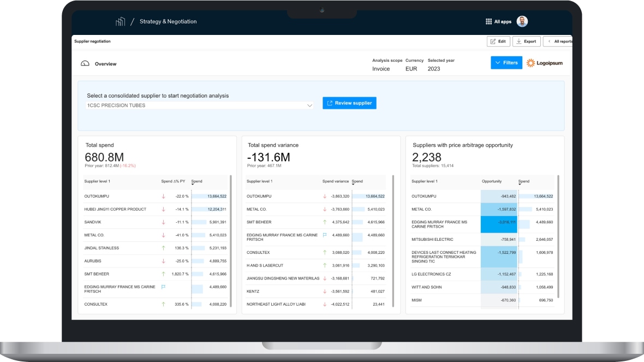
Task: Click the dark blue EDGING MURRAY opportunity cell
Action: coord(499,224)
